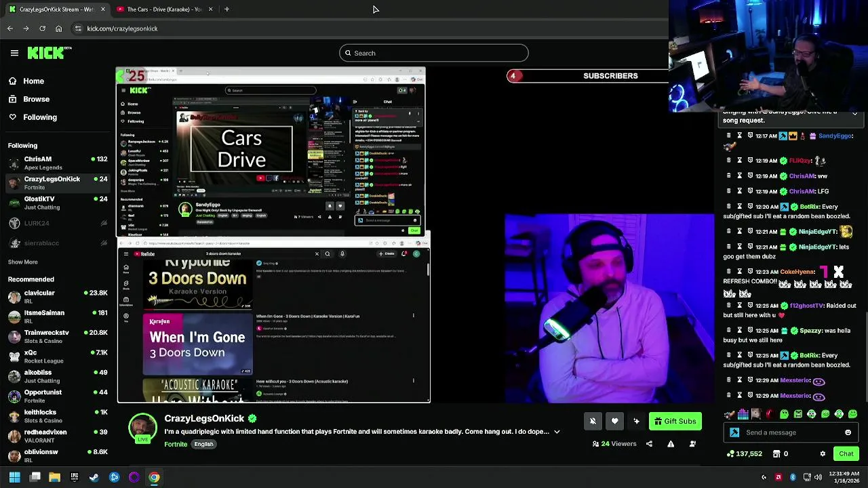Open chat settings gear icon
This screenshot has height=488, width=868.
click(823, 454)
